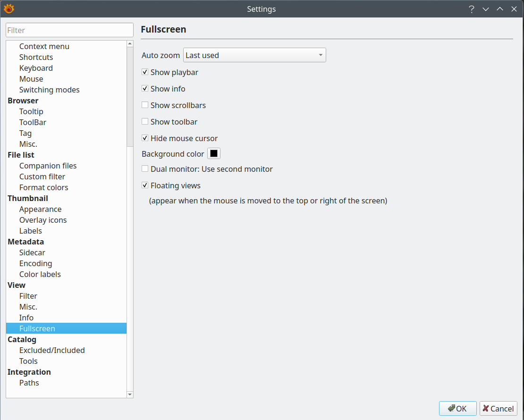This screenshot has height=420, width=524.
Task: Pick the fullscreen Background color swatch
Action: coord(214,154)
